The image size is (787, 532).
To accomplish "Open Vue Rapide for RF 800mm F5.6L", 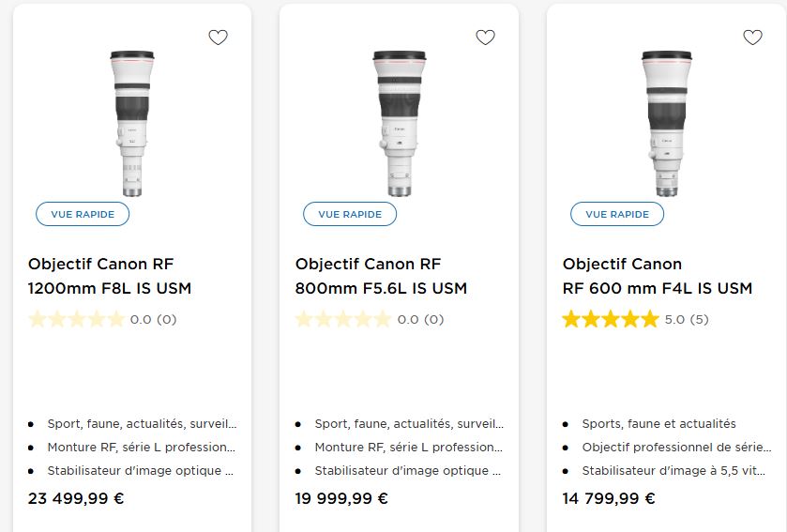I will click(x=350, y=214).
